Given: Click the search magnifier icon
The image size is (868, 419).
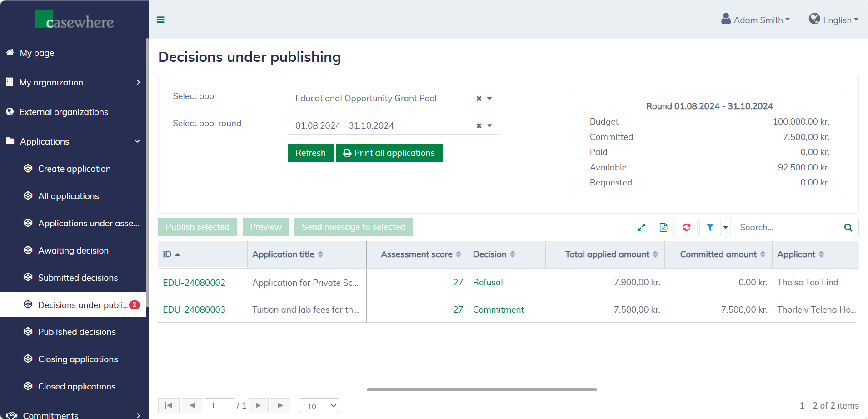Looking at the screenshot, I should (848, 227).
